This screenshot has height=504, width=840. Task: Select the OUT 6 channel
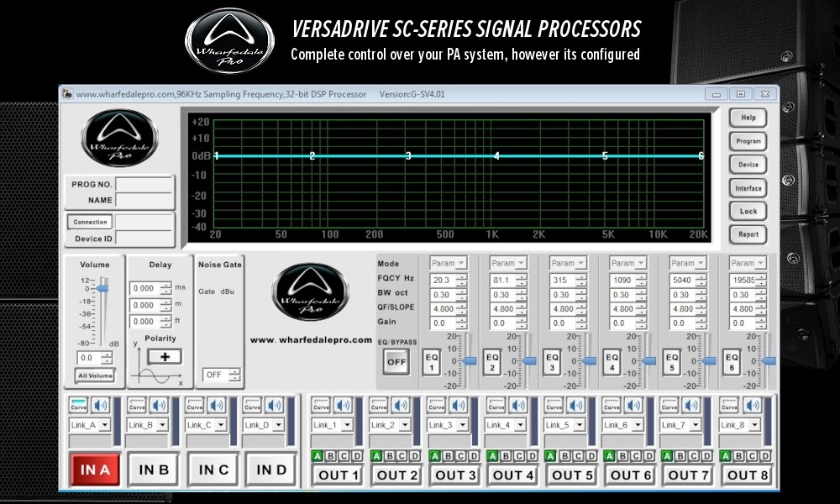(631, 475)
